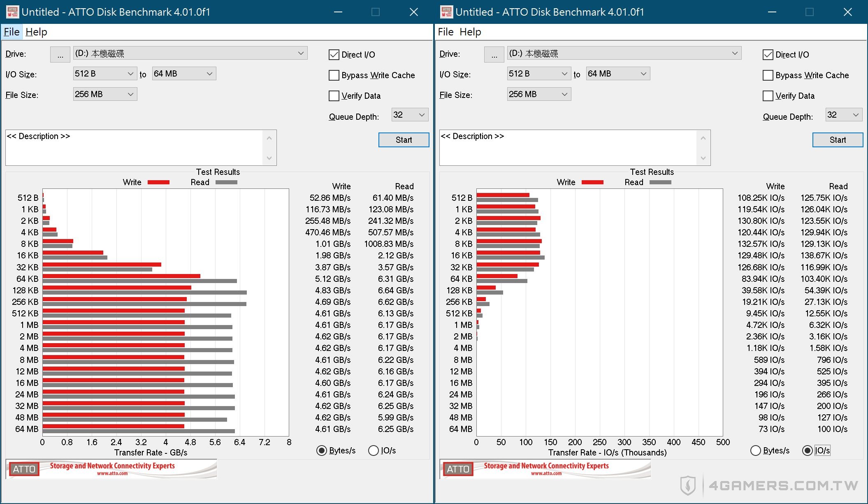Minimize the left ATTO window

tap(338, 12)
